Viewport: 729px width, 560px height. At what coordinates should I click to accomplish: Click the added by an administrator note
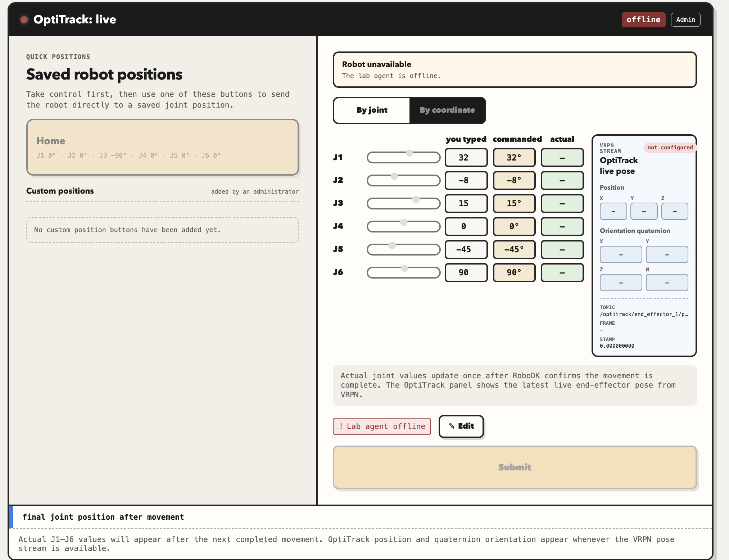pos(255,191)
